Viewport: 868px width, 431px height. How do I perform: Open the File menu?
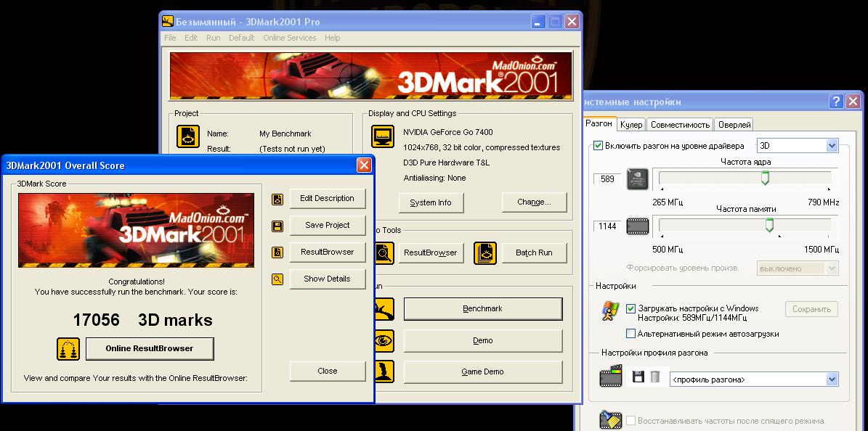tap(170, 38)
